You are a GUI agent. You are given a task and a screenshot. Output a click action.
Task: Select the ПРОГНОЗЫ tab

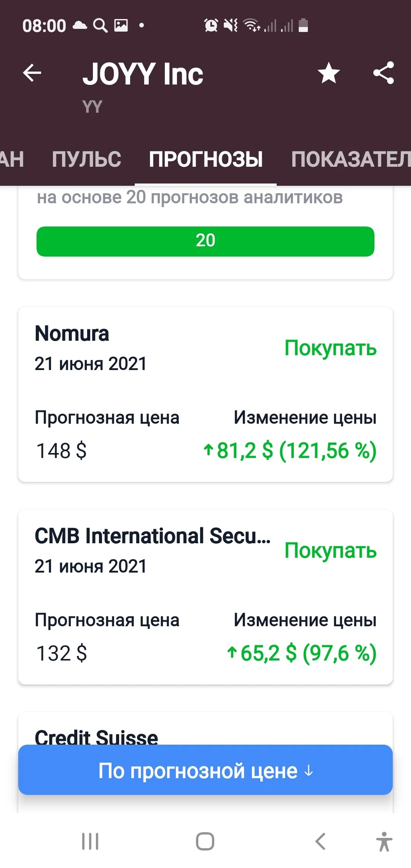tap(206, 159)
